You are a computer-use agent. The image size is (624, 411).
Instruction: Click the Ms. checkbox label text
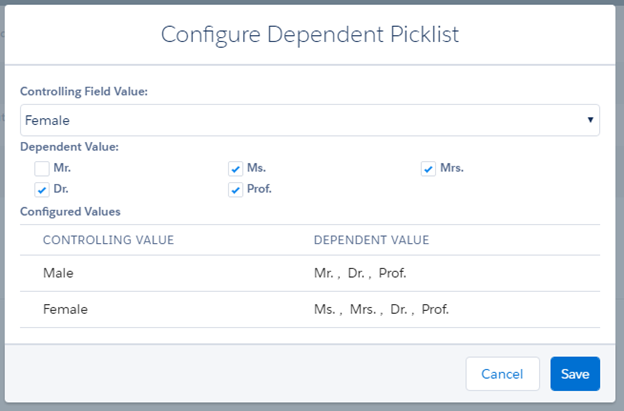click(x=256, y=168)
